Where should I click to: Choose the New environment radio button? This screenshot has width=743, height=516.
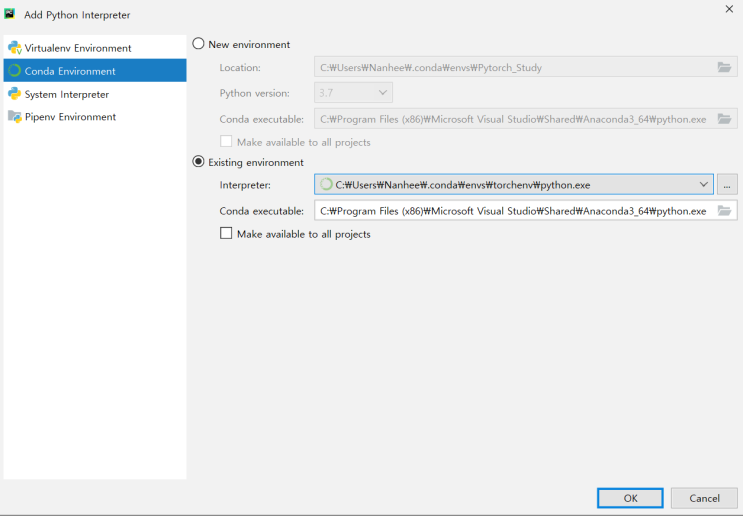[x=198, y=44]
